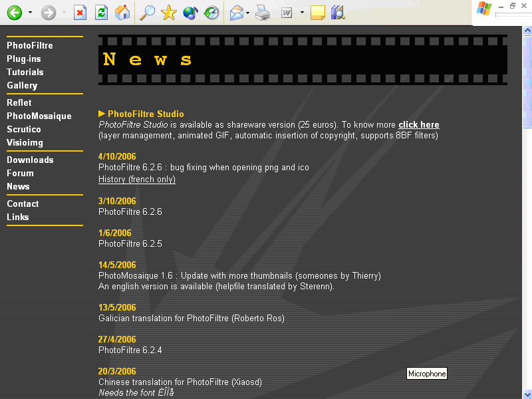The image size is (532, 399).
Task: Click the Research books icon
Action: (338, 13)
